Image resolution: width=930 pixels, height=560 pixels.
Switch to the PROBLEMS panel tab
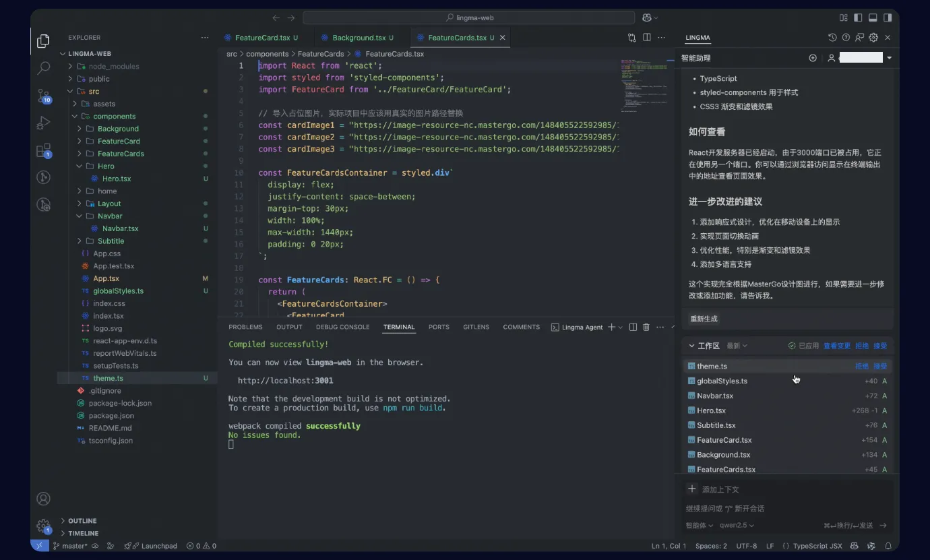pos(245,327)
